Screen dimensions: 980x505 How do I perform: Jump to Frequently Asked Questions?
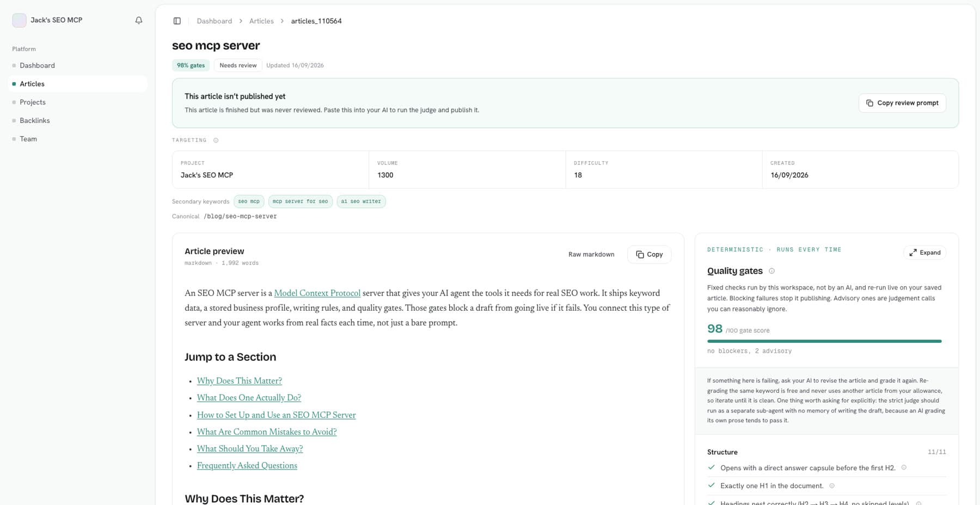click(x=247, y=465)
